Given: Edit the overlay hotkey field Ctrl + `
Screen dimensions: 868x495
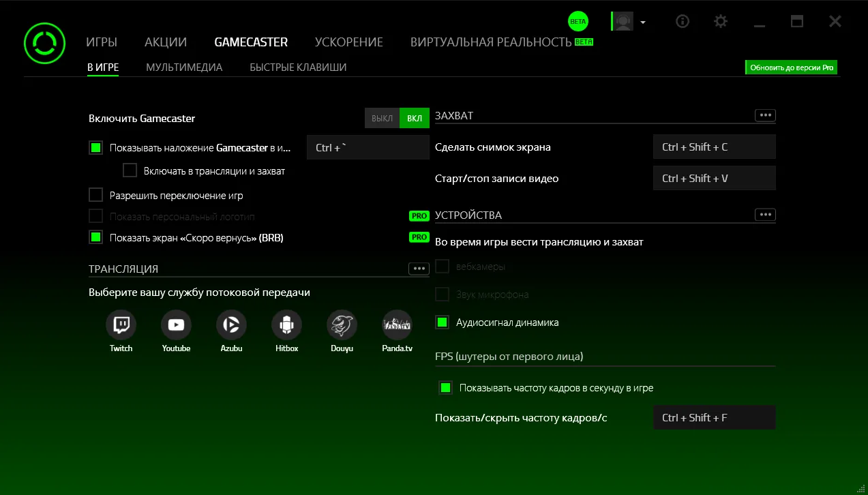Looking at the screenshot, I should (x=368, y=147).
